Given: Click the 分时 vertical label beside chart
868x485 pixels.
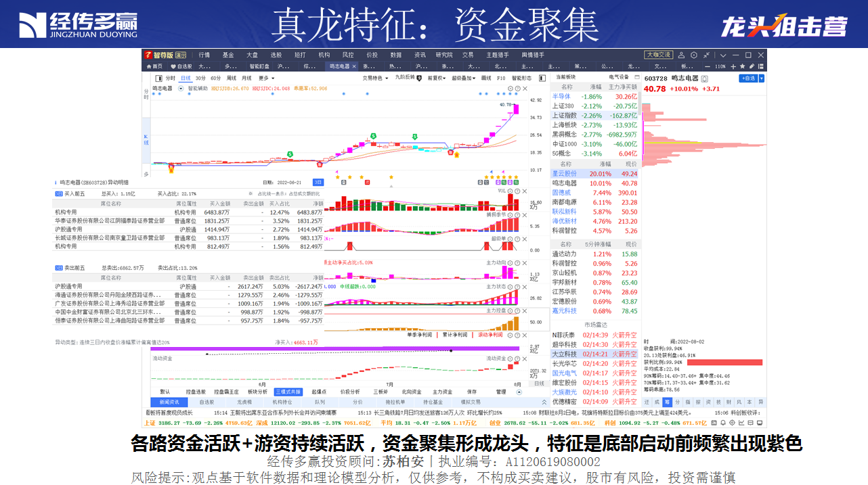Looking at the screenshot, I should click(146, 95).
